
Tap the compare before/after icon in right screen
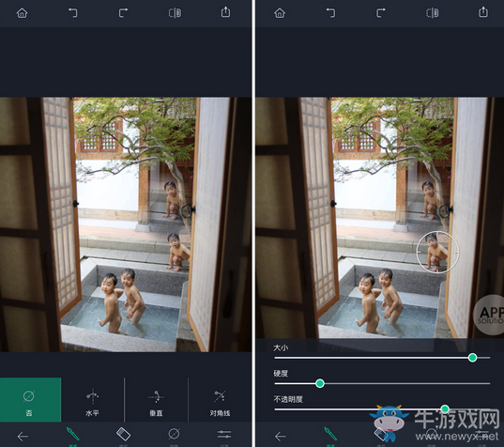[433, 13]
